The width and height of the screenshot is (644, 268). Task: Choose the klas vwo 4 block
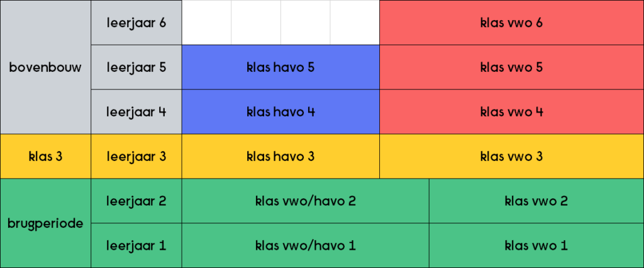pyautogui.click(x=511, y=112)
